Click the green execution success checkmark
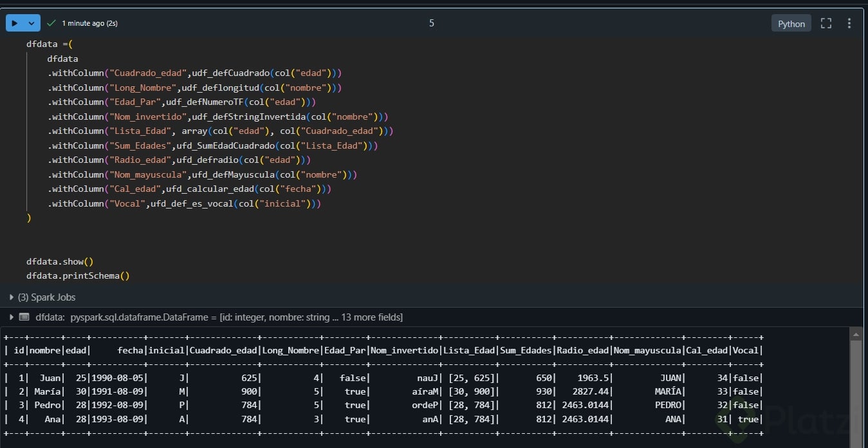The height and width of the screenshot is (448, 868). (x=51, y=23)
